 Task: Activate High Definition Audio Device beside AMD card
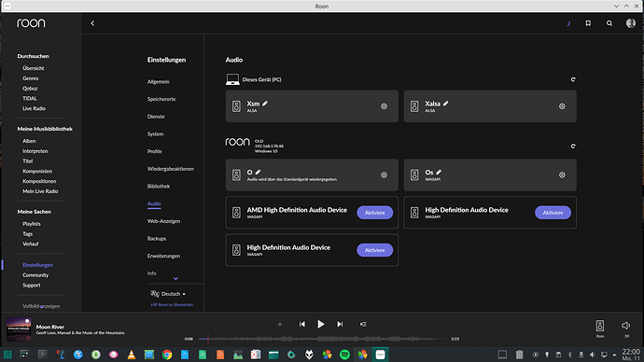pyautogui.click(x=553, y=213)
